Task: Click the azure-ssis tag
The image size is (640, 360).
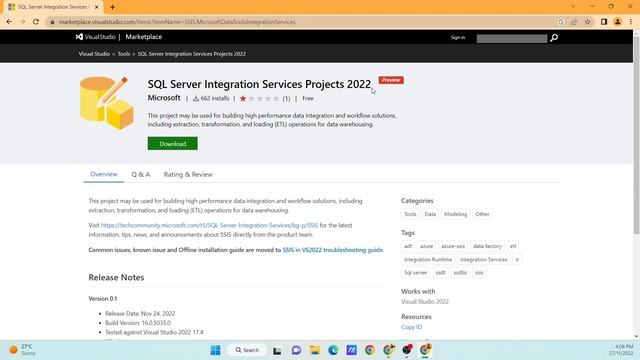Action: pyautogui.click(x=453, y=246)
